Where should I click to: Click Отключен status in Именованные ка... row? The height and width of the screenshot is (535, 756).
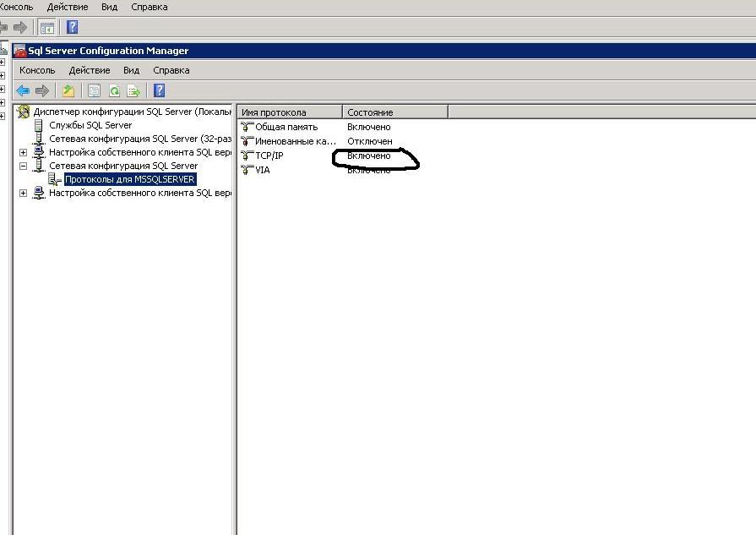(x=370, y=141)
